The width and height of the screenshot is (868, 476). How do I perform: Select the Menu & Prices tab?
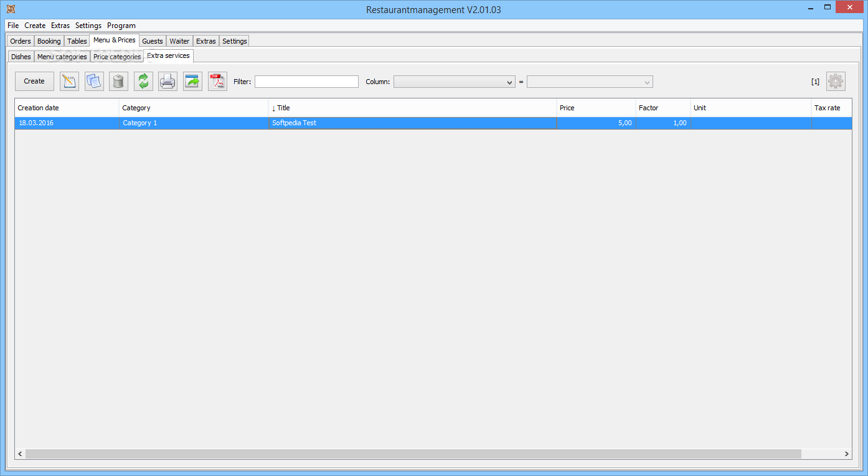(115, 40)
